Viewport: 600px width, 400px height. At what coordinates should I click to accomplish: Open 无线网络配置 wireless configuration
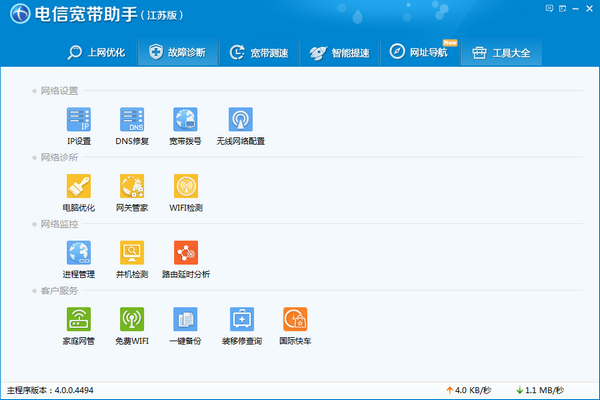240,121
